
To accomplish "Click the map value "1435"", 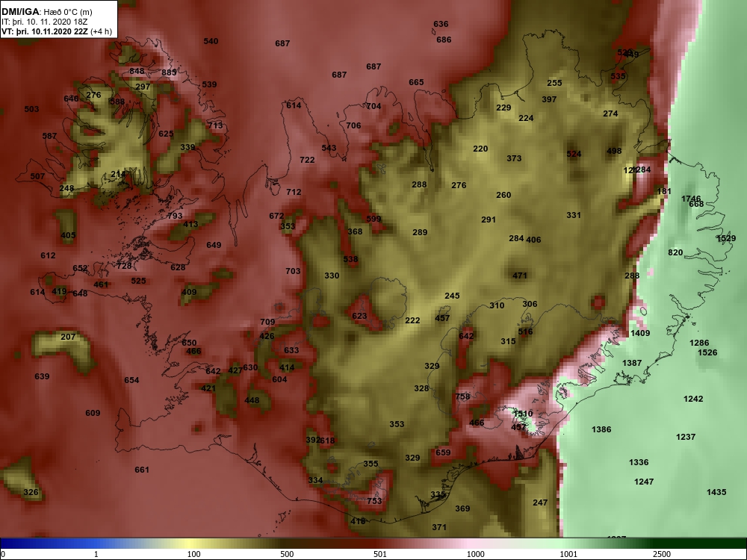I will pyautogui.click(x=716, y=492).
